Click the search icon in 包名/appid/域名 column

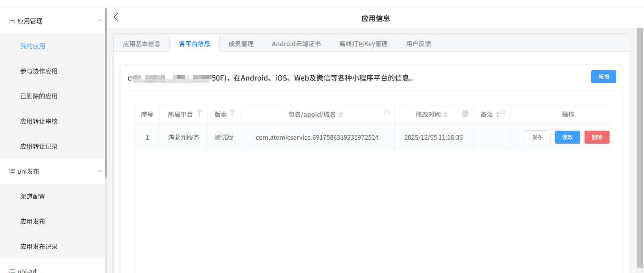(x=387, y=113)
